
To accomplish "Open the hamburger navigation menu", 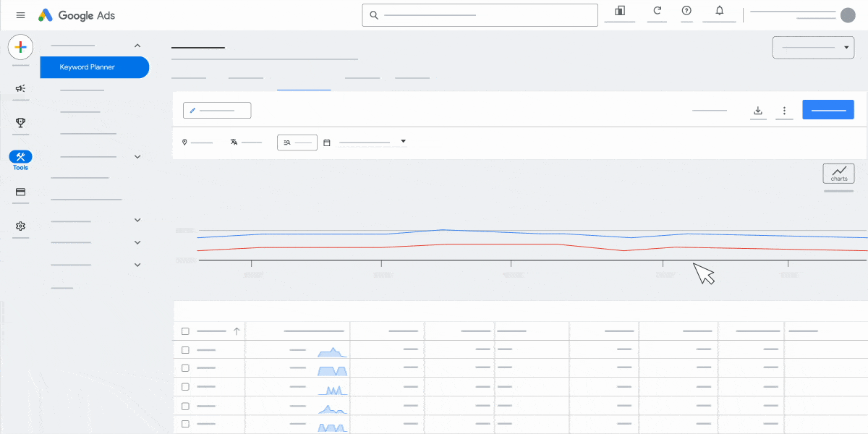I will coord(20,14).
